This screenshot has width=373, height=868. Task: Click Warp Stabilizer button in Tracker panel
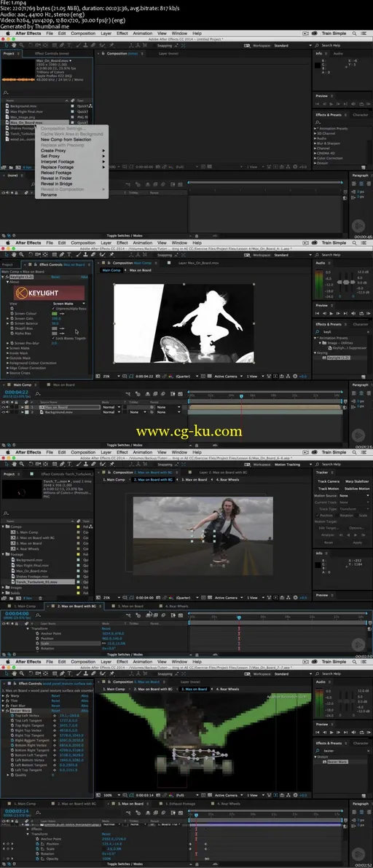point(357,481)
